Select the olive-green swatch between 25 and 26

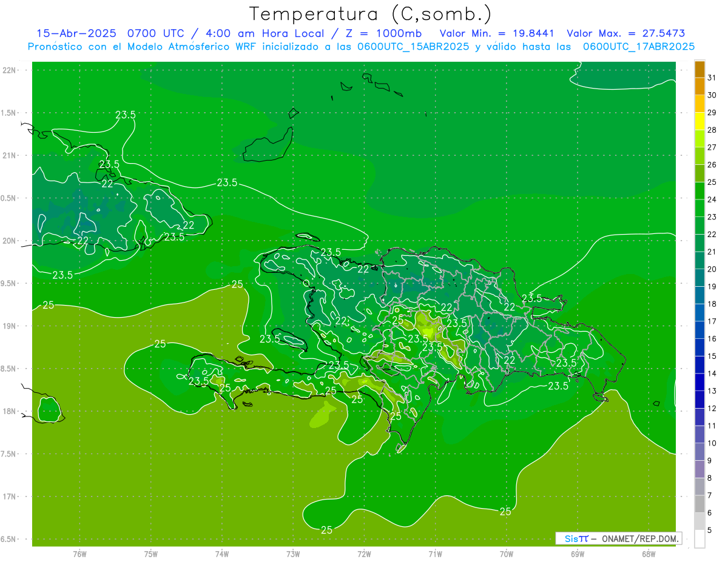699,173
